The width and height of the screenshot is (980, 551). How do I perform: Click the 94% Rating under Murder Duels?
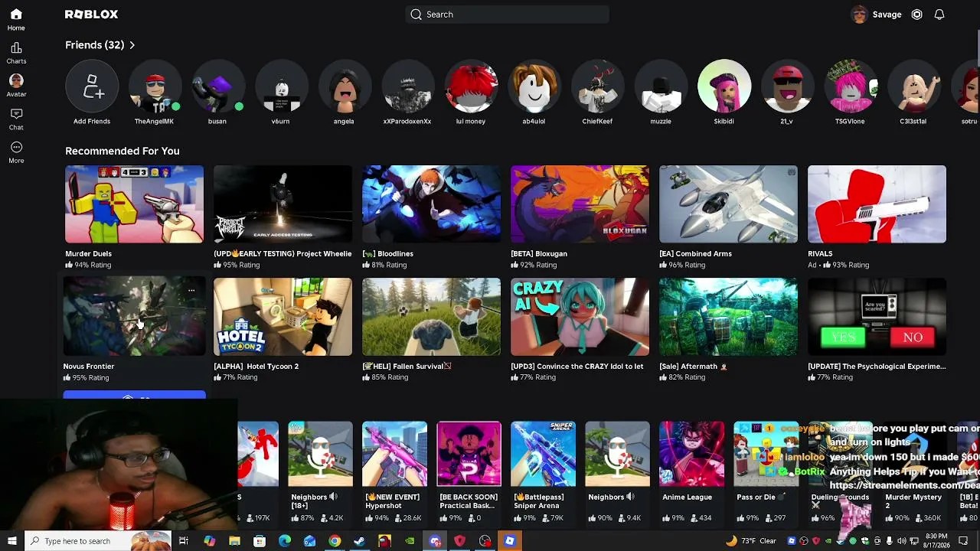coord(88,265)
